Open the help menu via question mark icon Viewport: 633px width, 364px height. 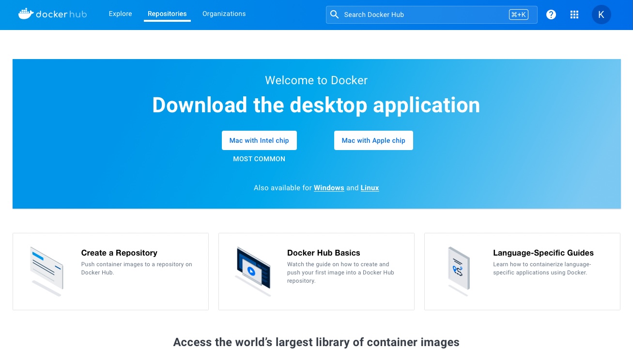tap(551, 15)
